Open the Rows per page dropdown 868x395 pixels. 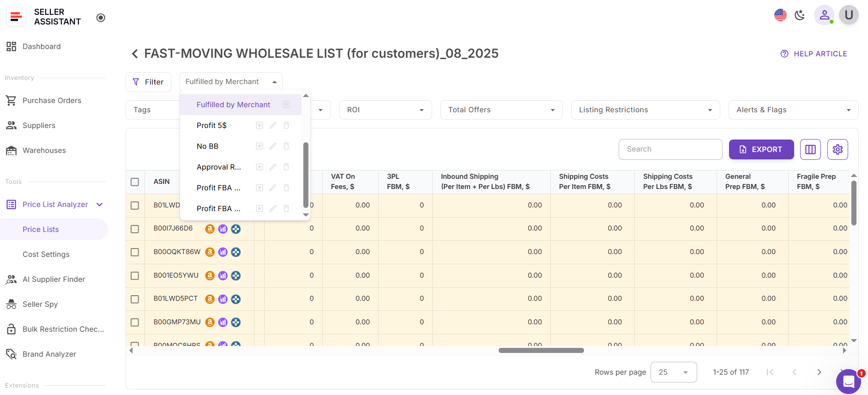click(x=674, y=372)
